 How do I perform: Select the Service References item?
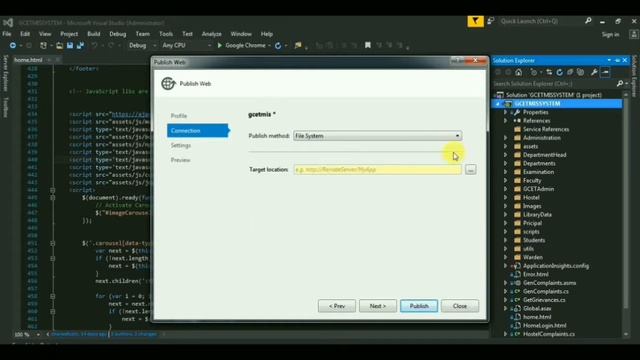546,129
